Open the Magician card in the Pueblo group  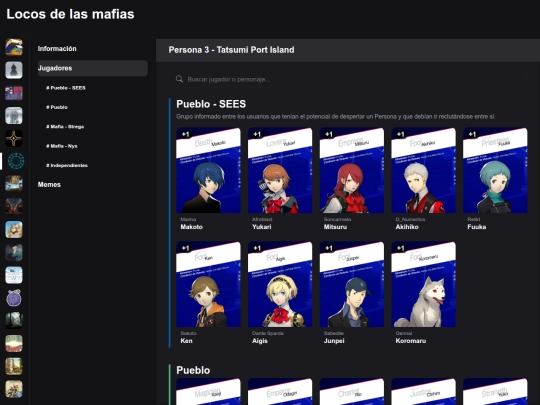[x=208, y=392]
